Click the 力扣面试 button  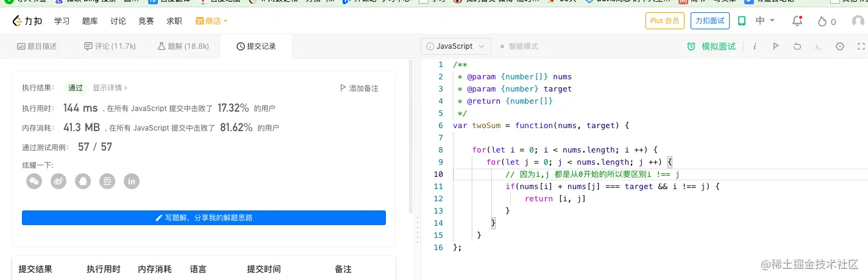710,21
